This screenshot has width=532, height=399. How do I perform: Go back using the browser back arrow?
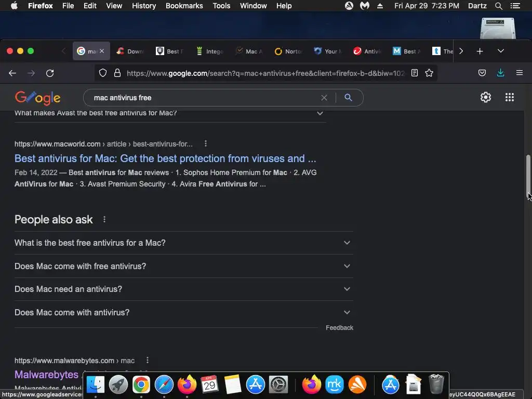point(12,73)
